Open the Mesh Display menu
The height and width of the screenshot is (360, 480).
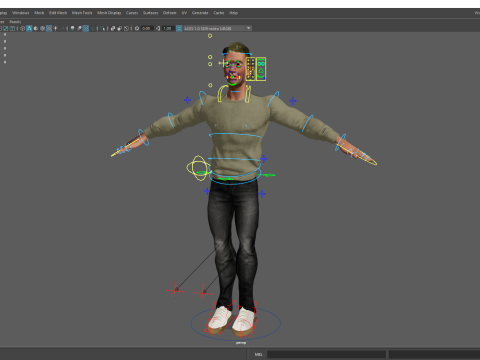tap(109, 13)
